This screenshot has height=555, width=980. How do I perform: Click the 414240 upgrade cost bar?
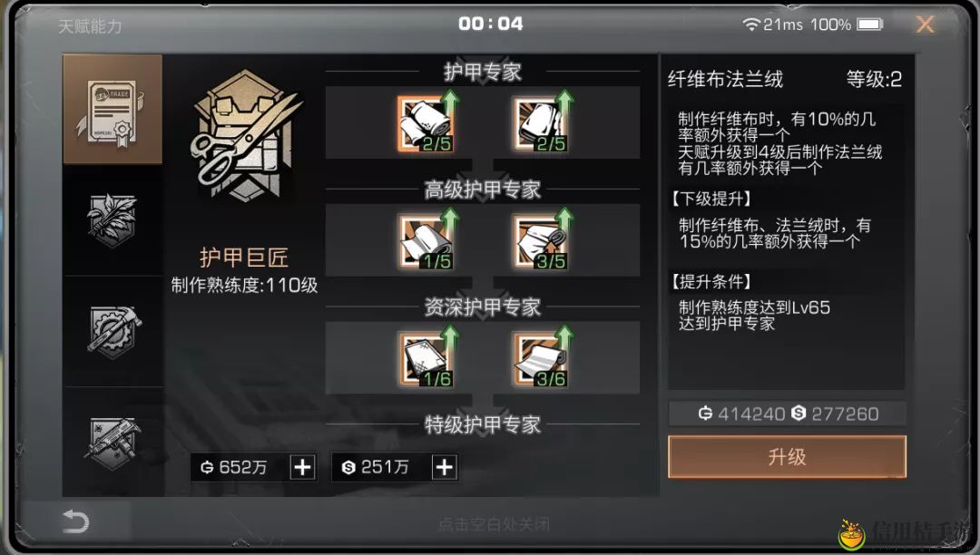(787, 414)
